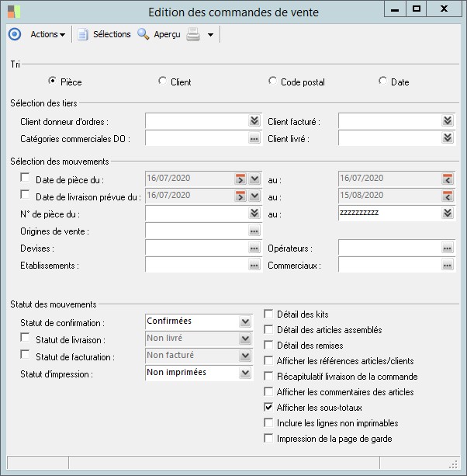Image resolution: width=467 pixels, height=476 pixels.
Task: Open the Actions menu
Action: pos(47,34)
